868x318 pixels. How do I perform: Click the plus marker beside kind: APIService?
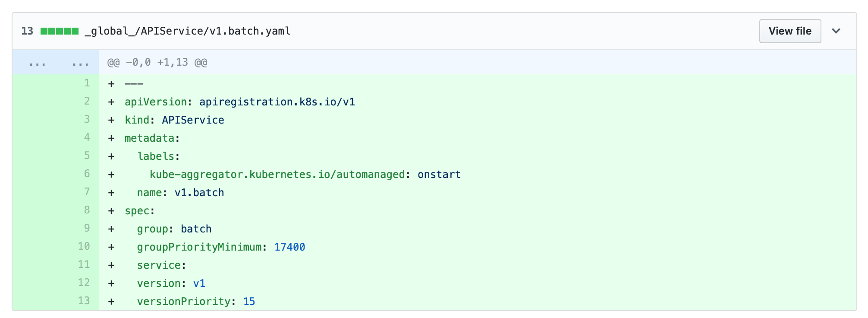pos(111,120)
